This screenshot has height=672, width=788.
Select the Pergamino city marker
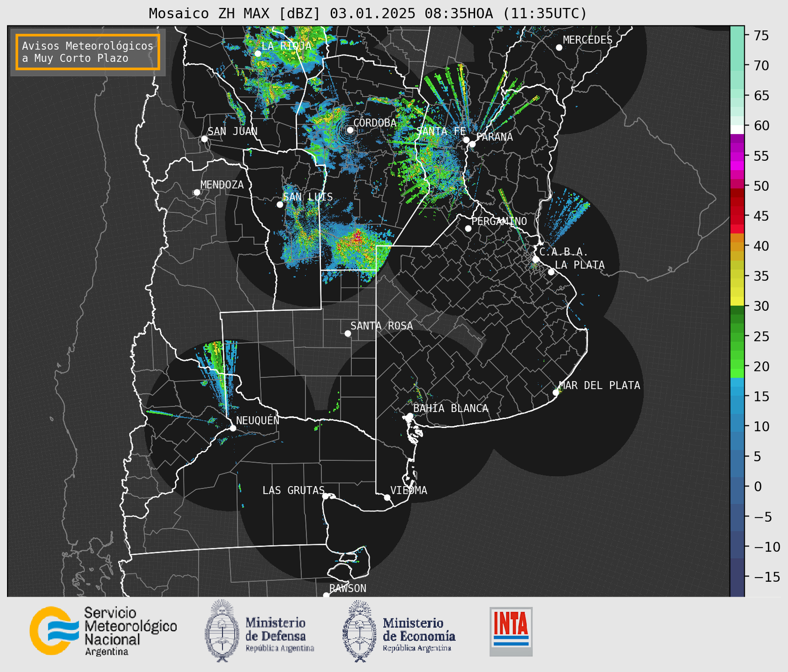(x=468, y=229)
